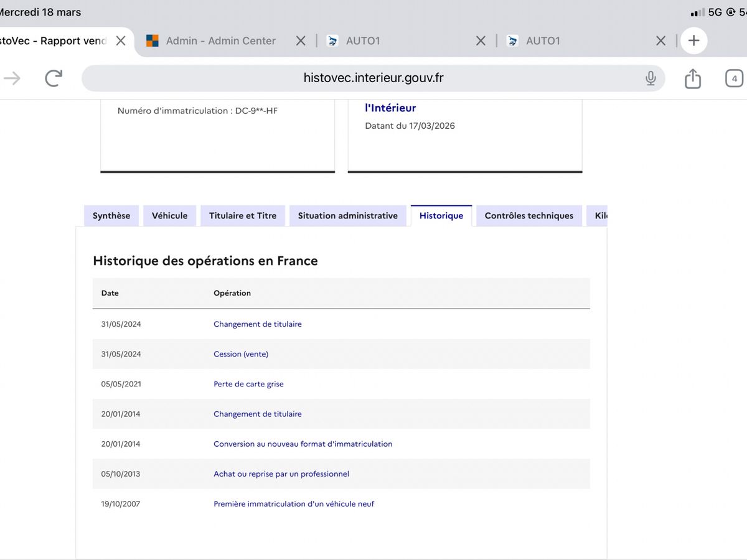Open the Situation administrative tab

point(347,216)
